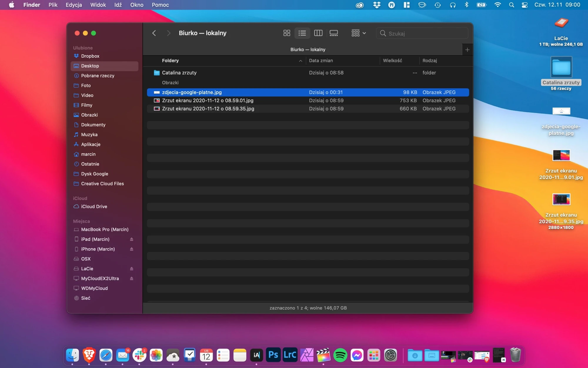Switch to gallery view
The image size is (588, 368).
pos(334,33)
